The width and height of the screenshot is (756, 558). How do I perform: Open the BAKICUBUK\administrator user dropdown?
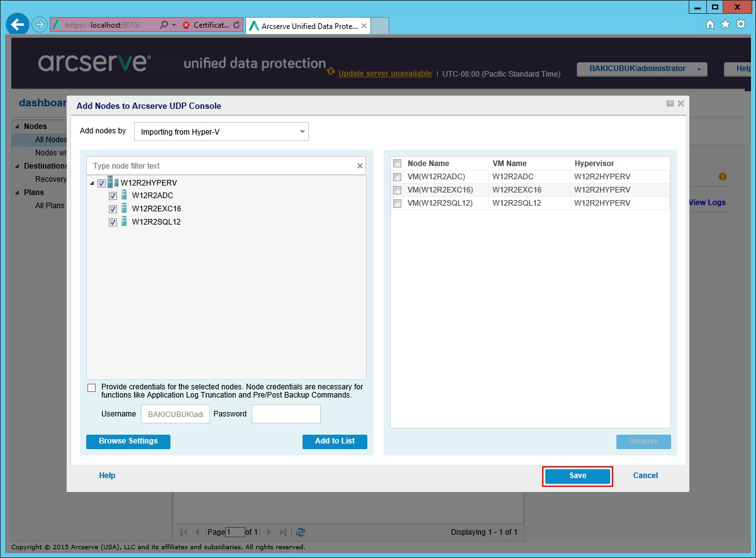[642, 69]
